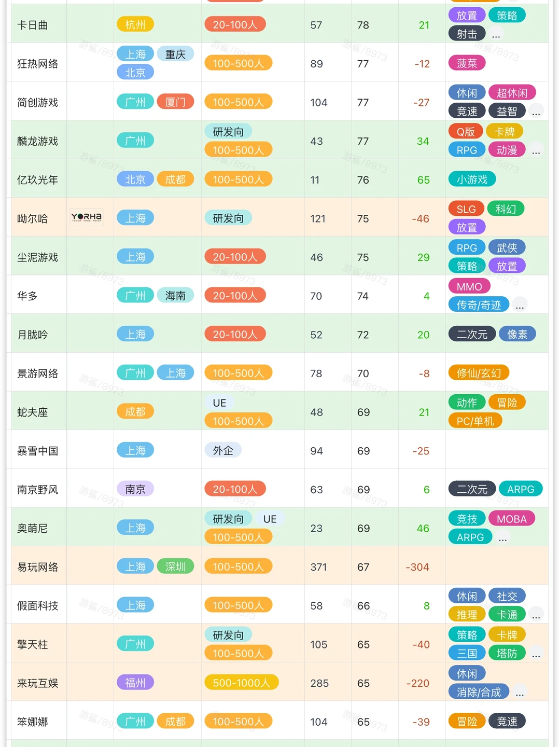Click the 500-1000人 size tag for 来玩互娱

click(x=242, y=683)
